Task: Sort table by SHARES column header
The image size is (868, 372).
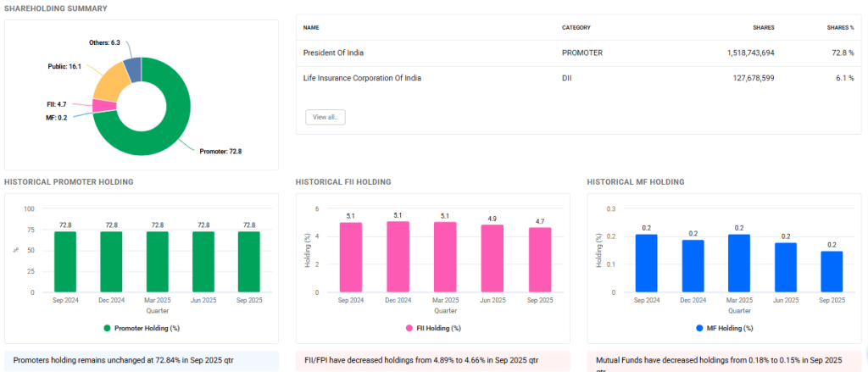Action: click(763, 27)
